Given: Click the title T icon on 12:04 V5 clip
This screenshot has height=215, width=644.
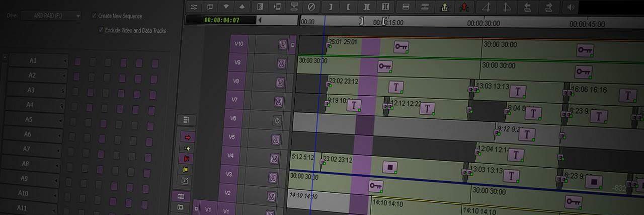Looking at the screenshot, I should 515,155.
